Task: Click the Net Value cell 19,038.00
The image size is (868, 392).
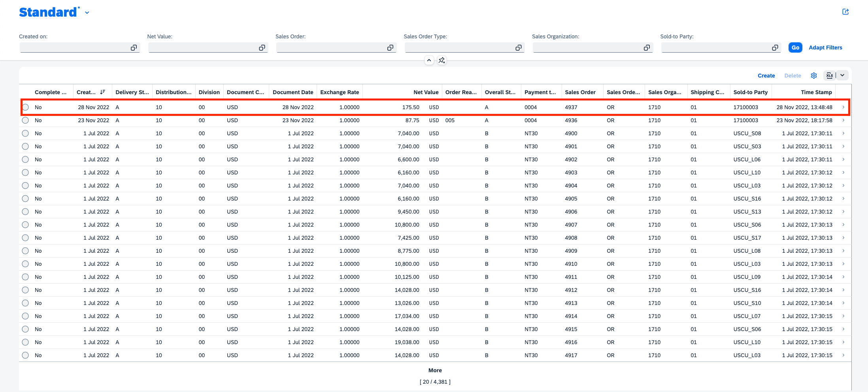Action: (407, 342)
